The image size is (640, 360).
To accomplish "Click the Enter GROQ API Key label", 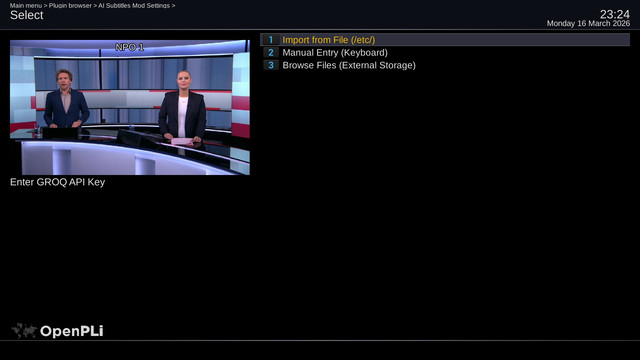I will (x=58, y=182).
